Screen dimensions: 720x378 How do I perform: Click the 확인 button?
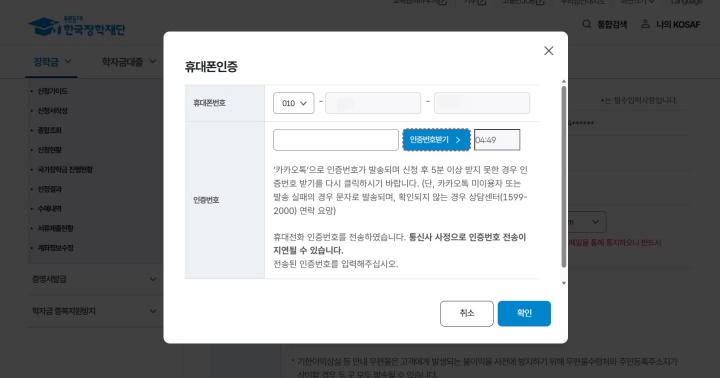pyautogui.click(x=524, y=313)
